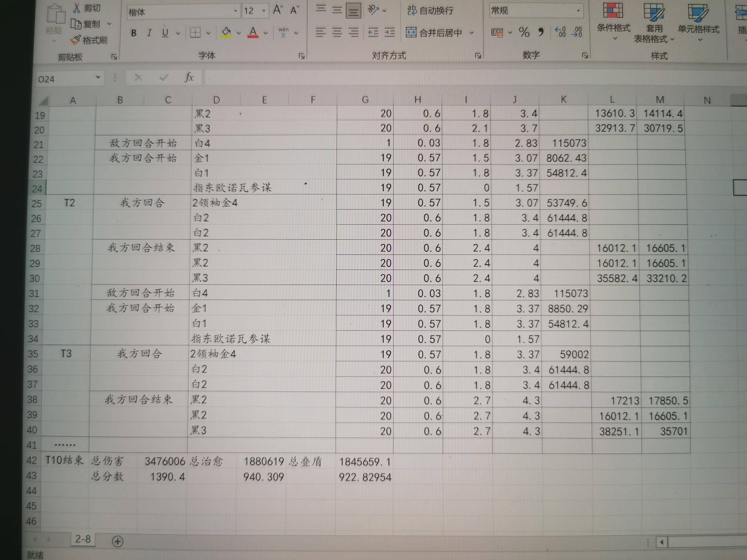Toggle underline formatting (U)
This screenshot has width=747, height=560.
pyautogui.click(x=165, y=33)
